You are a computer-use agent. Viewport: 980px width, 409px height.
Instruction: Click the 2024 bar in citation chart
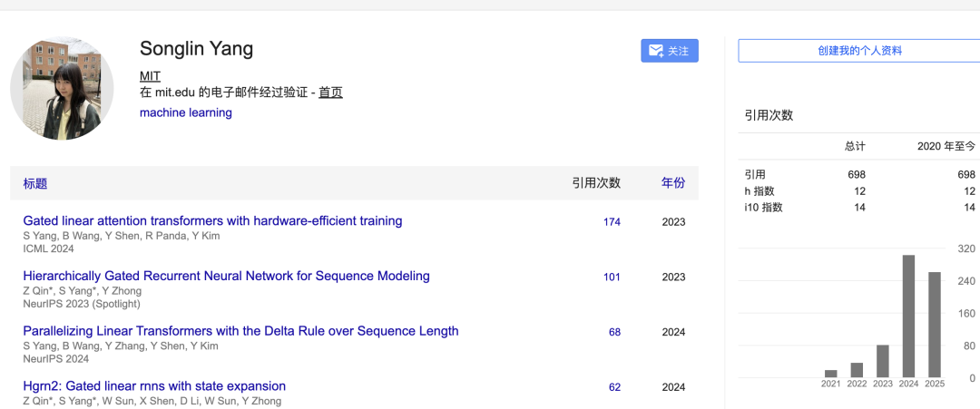coord(908,316)
